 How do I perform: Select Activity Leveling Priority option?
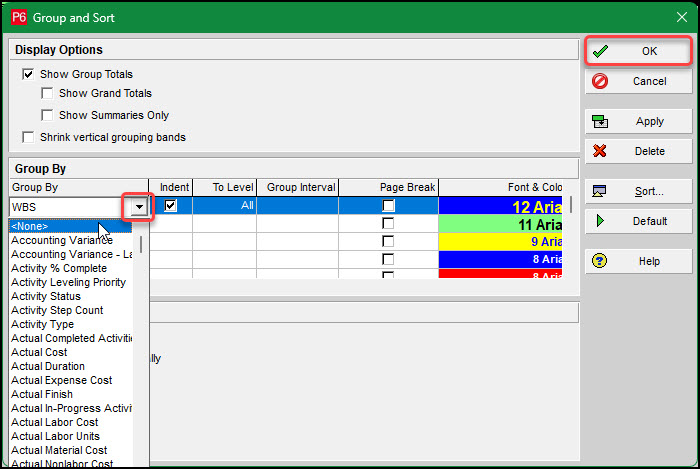[x=71, y=282]
